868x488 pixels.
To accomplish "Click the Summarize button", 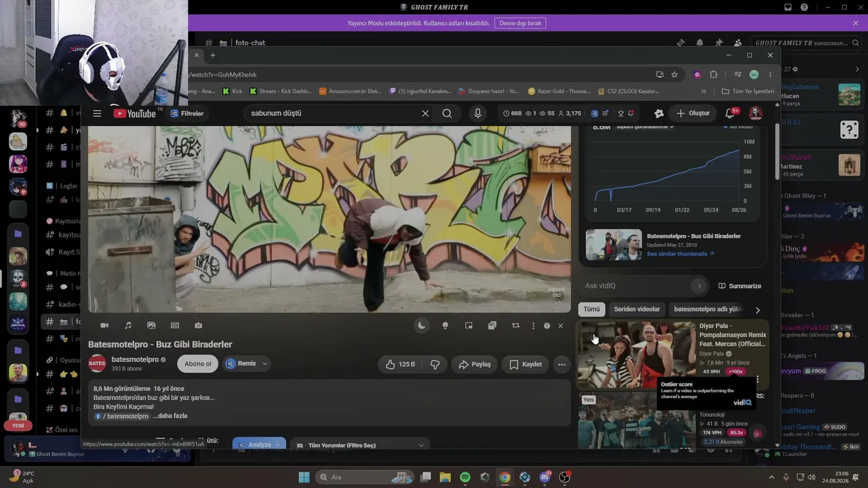I will 740,286.
